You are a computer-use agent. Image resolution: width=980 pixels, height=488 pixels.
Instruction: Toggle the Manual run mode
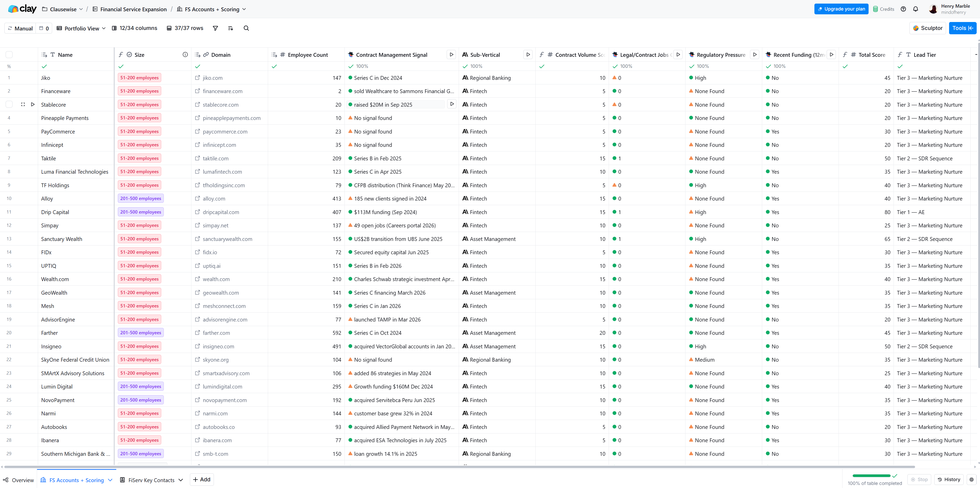coord(20,28)
